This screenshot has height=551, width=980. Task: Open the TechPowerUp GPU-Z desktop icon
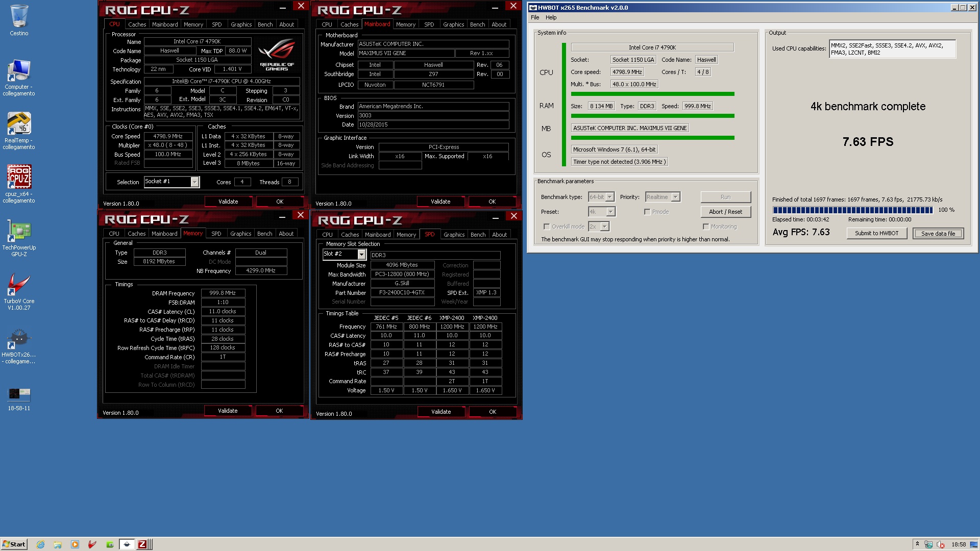(x=19, y=238)
